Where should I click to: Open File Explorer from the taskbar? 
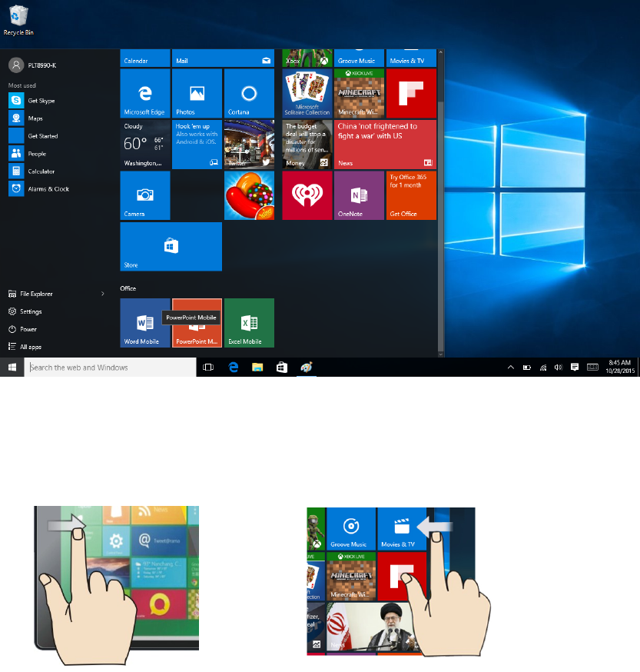tap(257, 368)
